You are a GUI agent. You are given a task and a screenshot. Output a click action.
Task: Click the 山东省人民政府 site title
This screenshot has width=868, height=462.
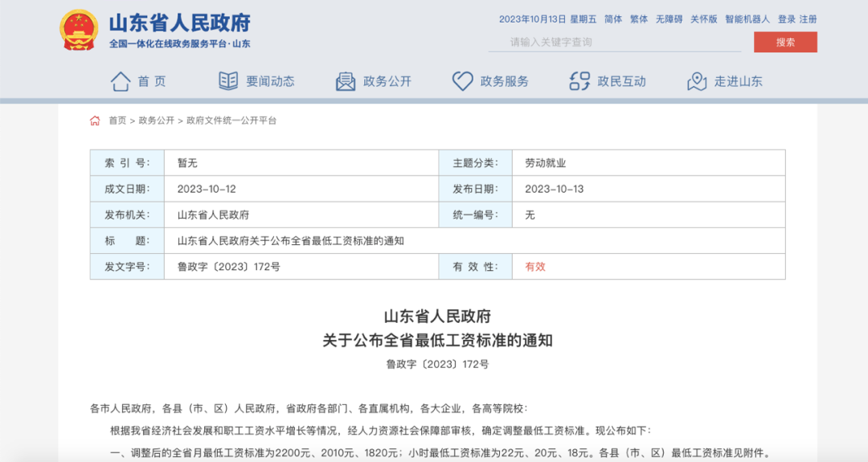[179, 23]
